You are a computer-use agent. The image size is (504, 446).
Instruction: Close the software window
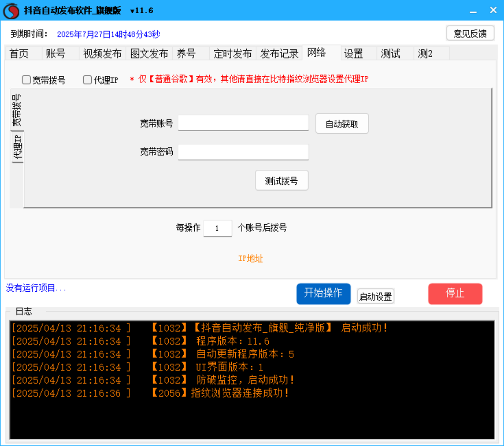click(x=493, y=10)
